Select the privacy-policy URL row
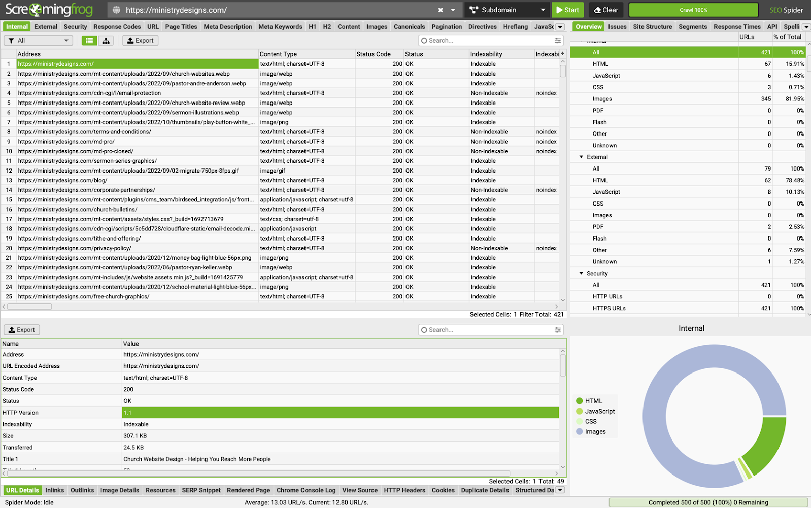The image size is (812, 508). pyautogui.click(x=280, y=248)
